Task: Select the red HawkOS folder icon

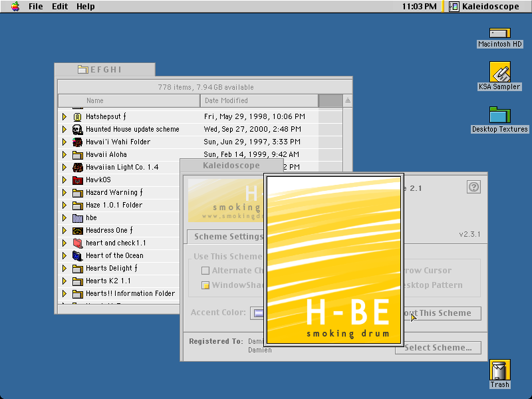Action: [78, 180]
